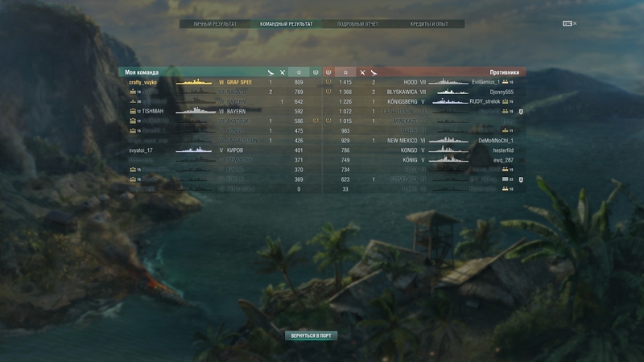Select player EvilGenius_1 in enemy list
The image size is (644, 362).
pyautogui.click(x=486, y=82)
